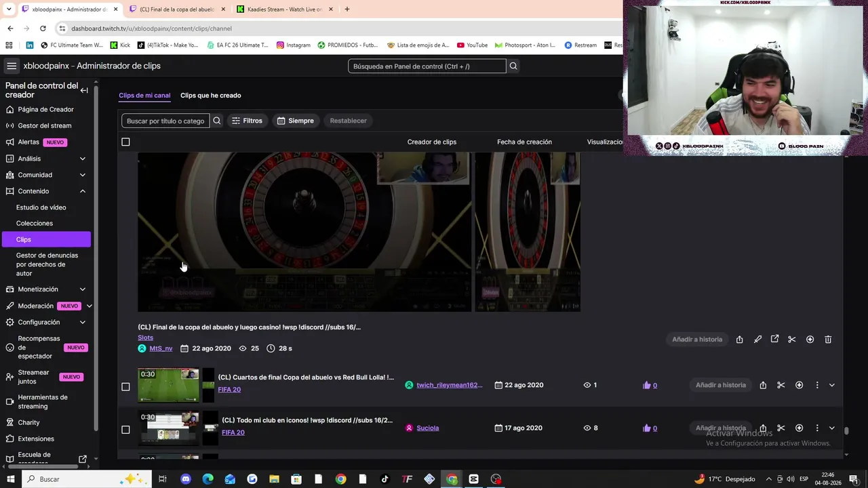The image size is (868, 488).
Task: Open the Filtros button
Action: (x=247, y=121)
